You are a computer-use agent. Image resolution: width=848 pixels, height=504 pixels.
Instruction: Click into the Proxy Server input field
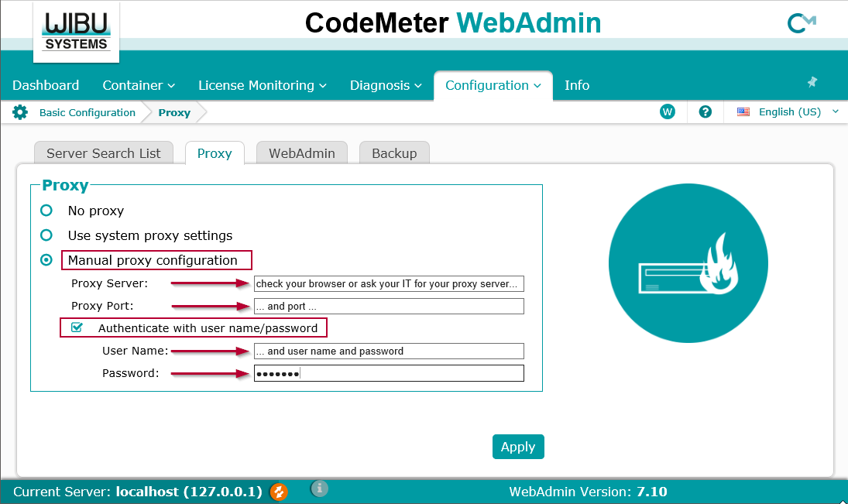[x=389, y=283]
